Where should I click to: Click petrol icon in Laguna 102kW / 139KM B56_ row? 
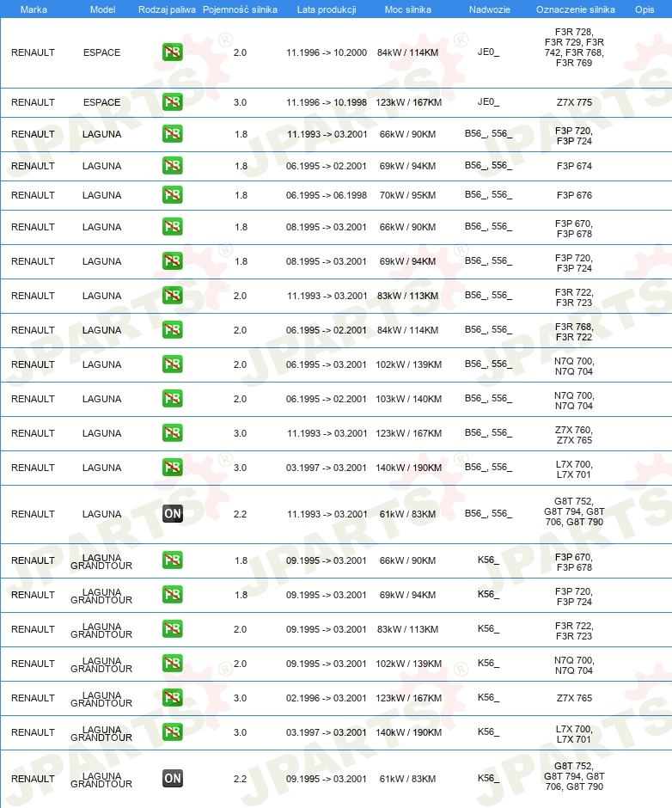click(172, 364)
